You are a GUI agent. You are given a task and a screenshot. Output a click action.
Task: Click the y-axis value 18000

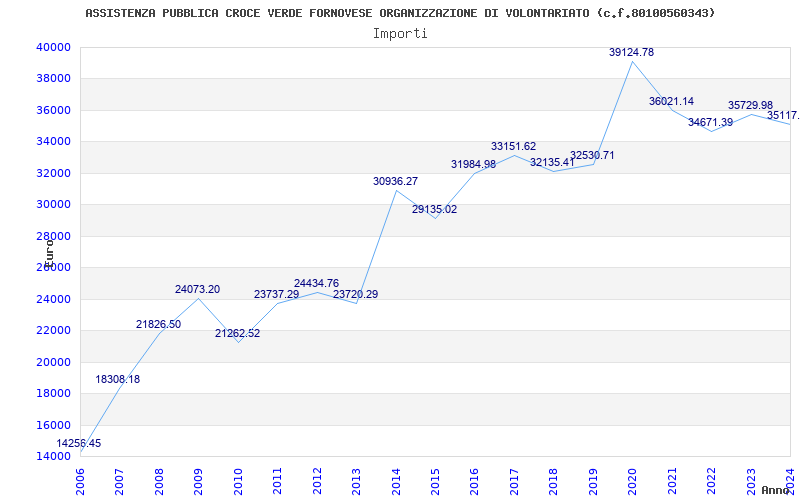pos(53,393)
